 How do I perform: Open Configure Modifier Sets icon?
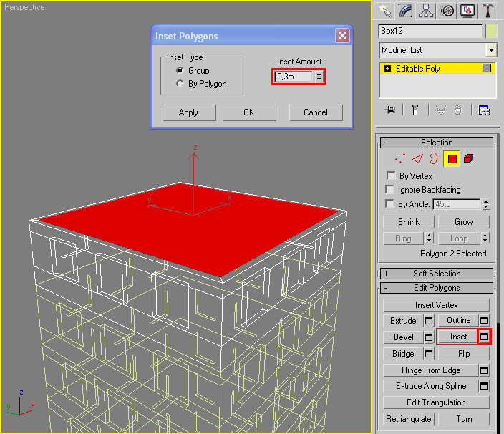coord(484,110)
